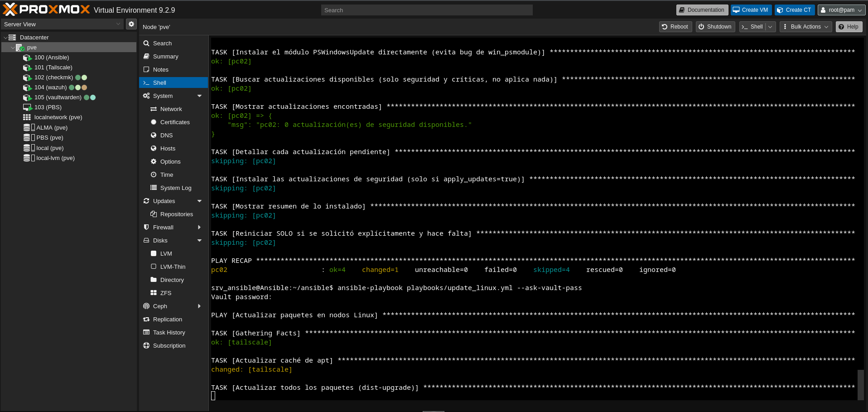Open the Server View settings gear

click(x=131, y=24)
